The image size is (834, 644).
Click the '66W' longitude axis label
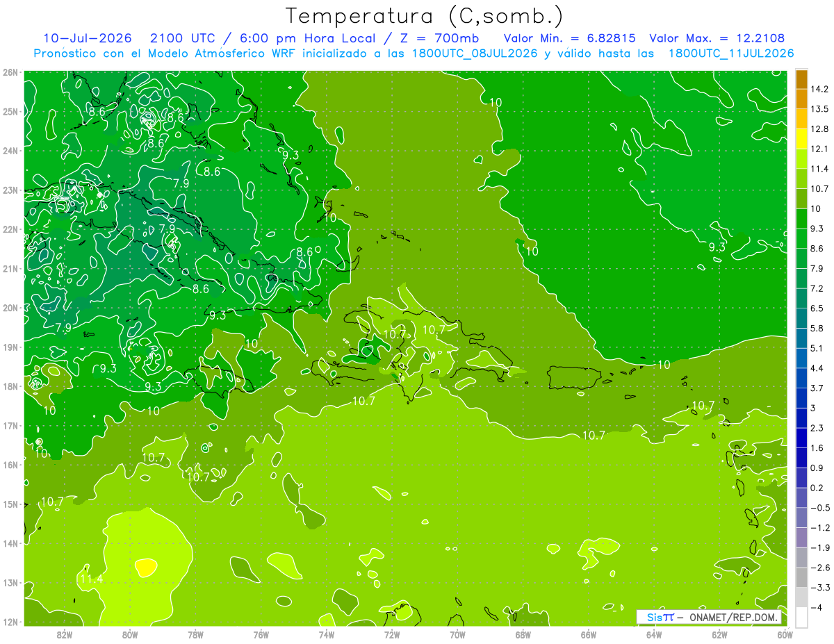coord(589,635)
